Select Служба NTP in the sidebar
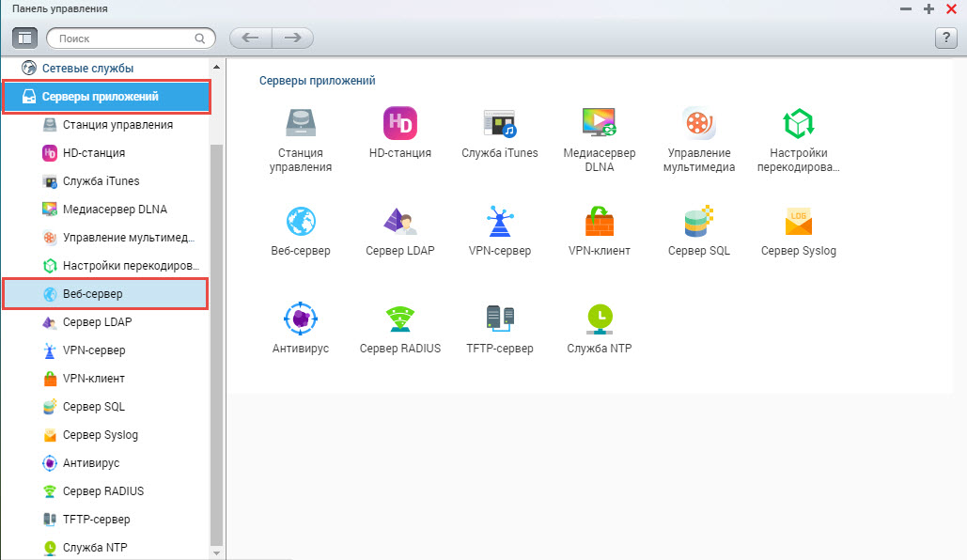Screen dimensions: 967x560 [x=106, y=548]
